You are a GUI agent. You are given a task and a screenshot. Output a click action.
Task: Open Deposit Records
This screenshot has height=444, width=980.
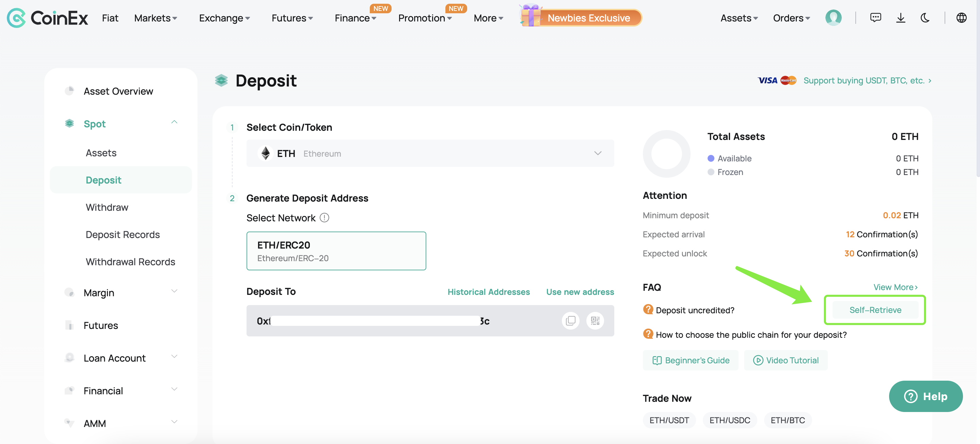pos(123,234)
